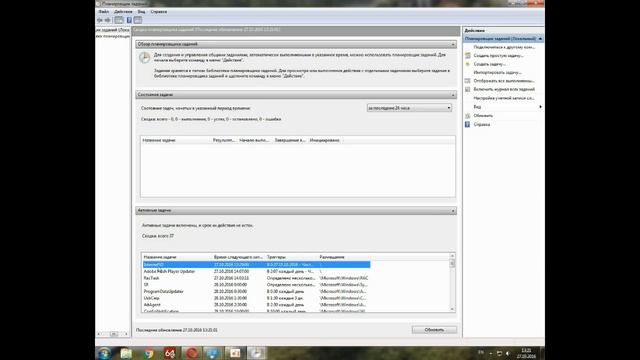Click the left tree pane horizontal scrollbar
Image resolution: width=640 pixels, height=360 pixels.
tap(113, 334)
